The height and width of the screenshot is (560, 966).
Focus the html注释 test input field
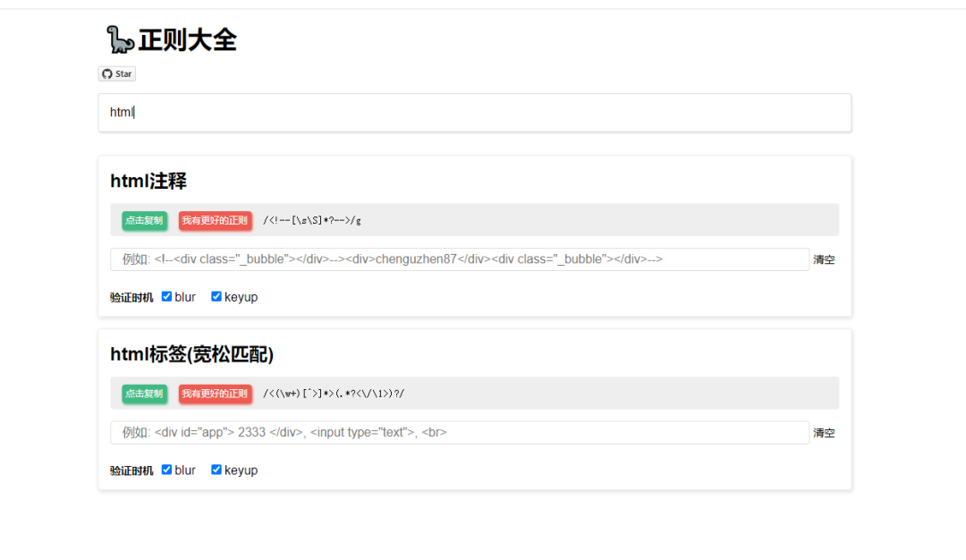point(460,259)
